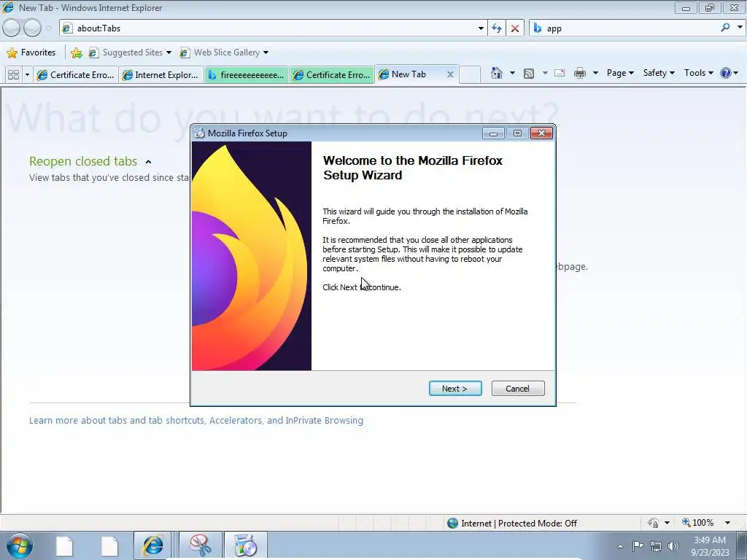Open a blank new tab button
The height and width of the screenshot is (560, 747).
(x=470, y=75)
